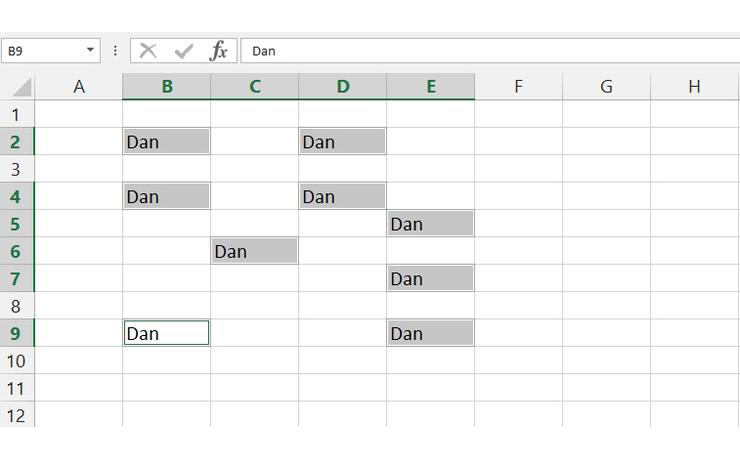This screenshot has height=460, width=740.
Task: Select the row 6 header
Action: pyautogui.click(x=16, y=251)
